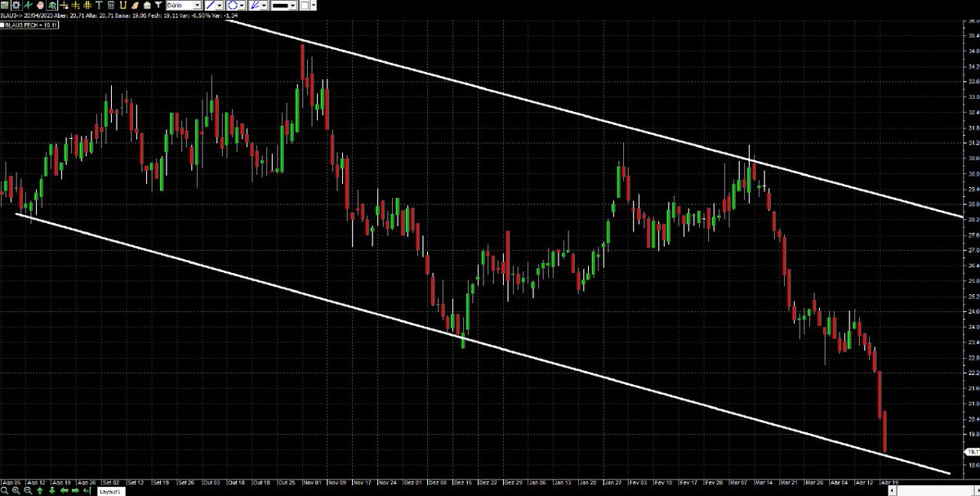Screen dimensions: 980x496
Task: Click the 30.0 price axis value
Action: point(972,173)
